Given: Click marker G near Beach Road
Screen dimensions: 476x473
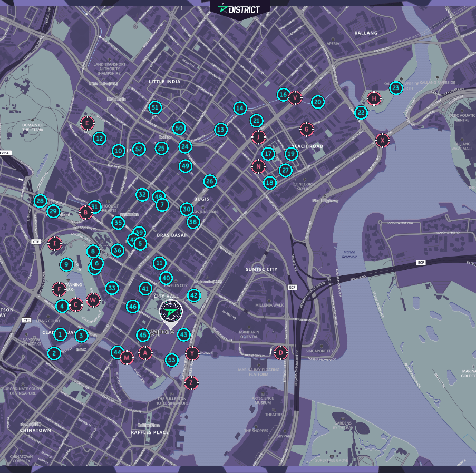Looking at the screenshot, I should [306, 128].
